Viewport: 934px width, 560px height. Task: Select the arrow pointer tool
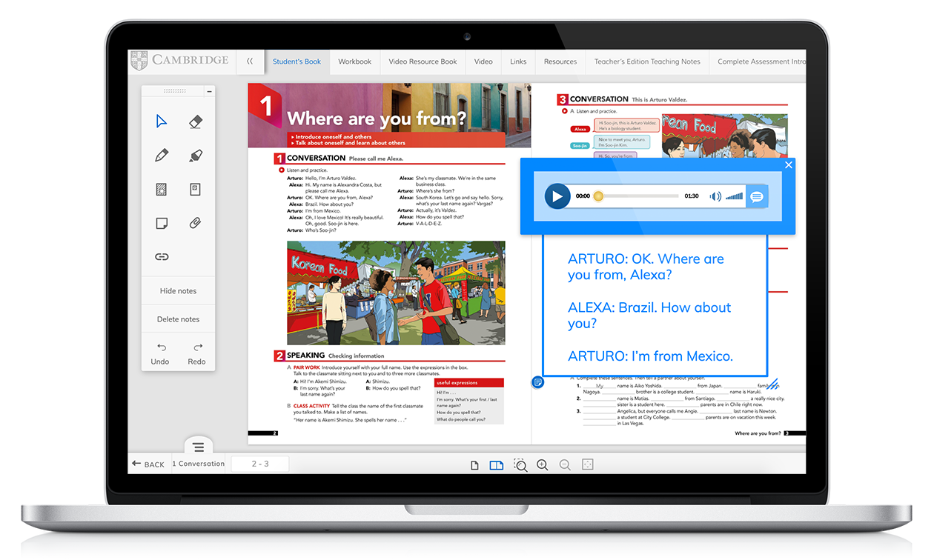click(x=162, y=121)
